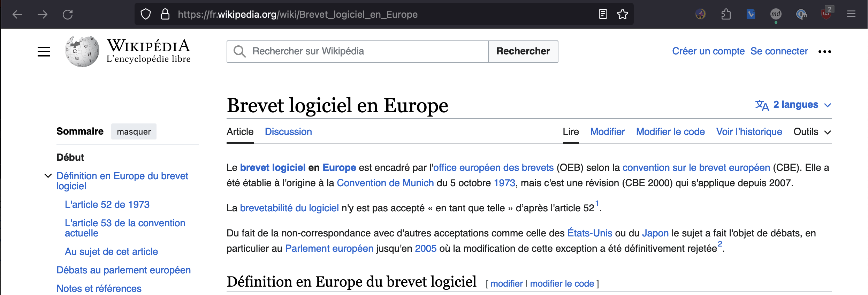Open the Japon link

pos(655,233)
